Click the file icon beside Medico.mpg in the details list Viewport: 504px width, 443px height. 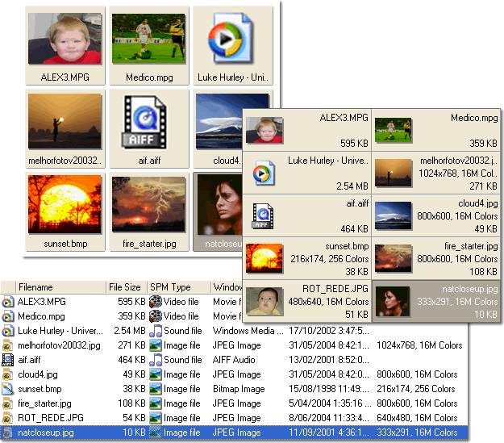pyautogui.click(x=8, y=316)
